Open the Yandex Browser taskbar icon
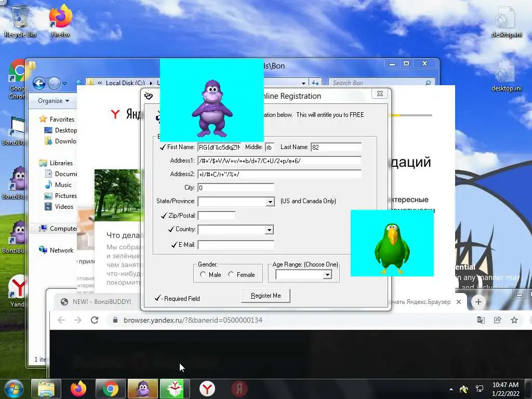Screen dimensions: 532x399 (207, 389)
